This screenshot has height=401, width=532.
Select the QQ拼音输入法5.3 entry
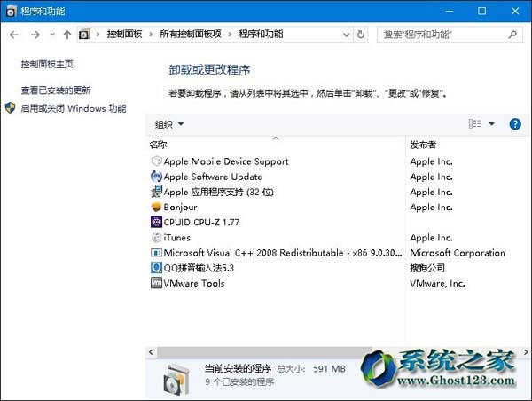click(199, 268)
